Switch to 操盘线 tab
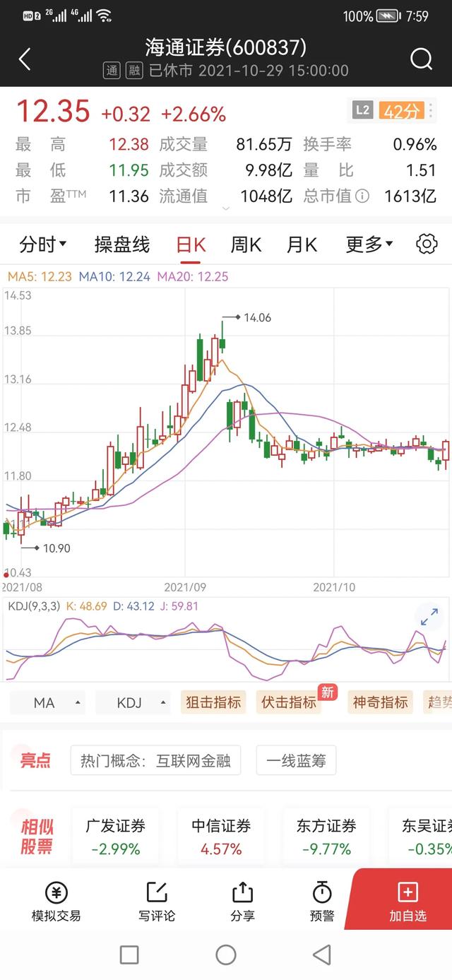The width and height of the screenshot is (452, 980). pos(122,244)
